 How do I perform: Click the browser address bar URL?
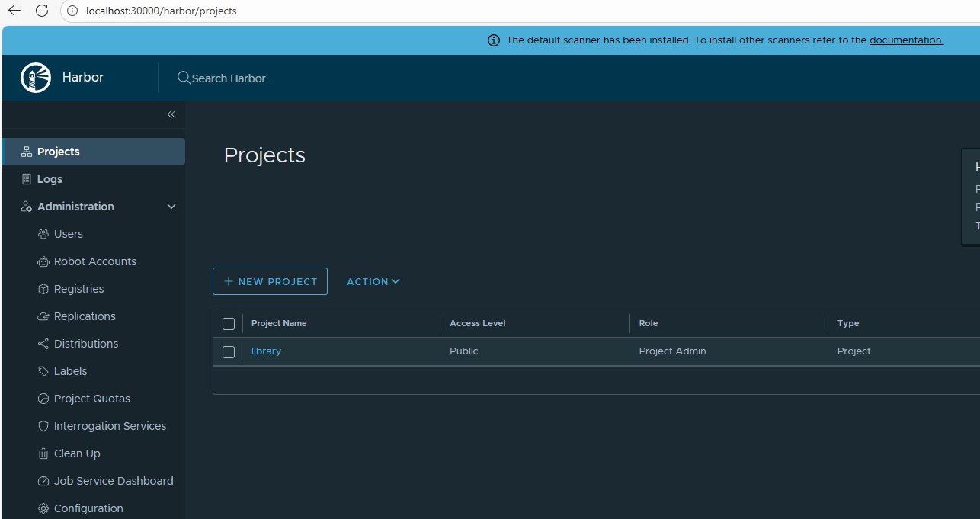[x=161, y=11]
